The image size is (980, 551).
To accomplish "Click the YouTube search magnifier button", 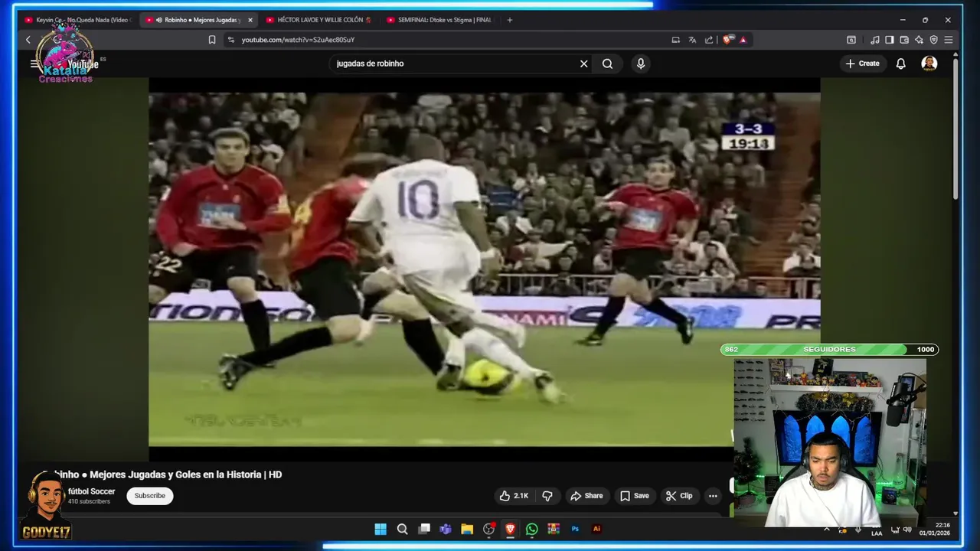I will pyautogui.click(x=607, y=64).
